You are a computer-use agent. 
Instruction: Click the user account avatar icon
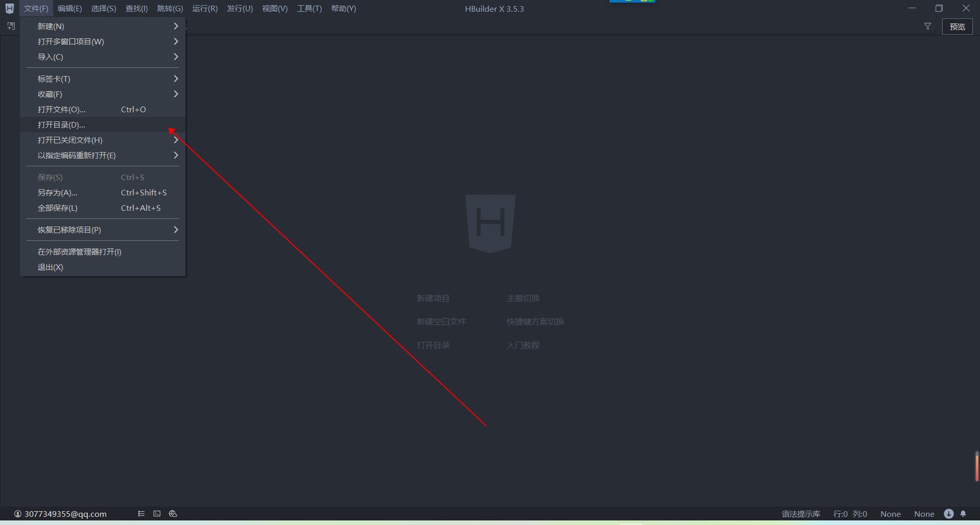(x=18, y=514)
